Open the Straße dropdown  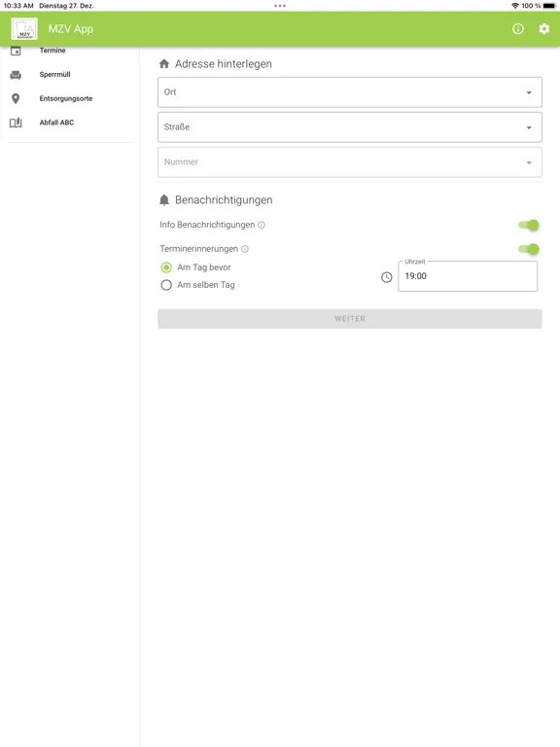(x=350, y=127)
